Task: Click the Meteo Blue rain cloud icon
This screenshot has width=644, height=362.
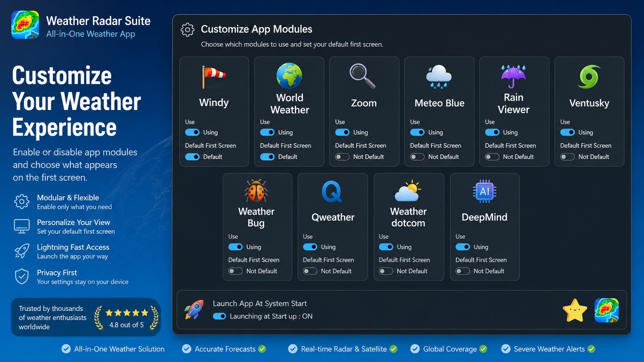Action: coord(439,77)
